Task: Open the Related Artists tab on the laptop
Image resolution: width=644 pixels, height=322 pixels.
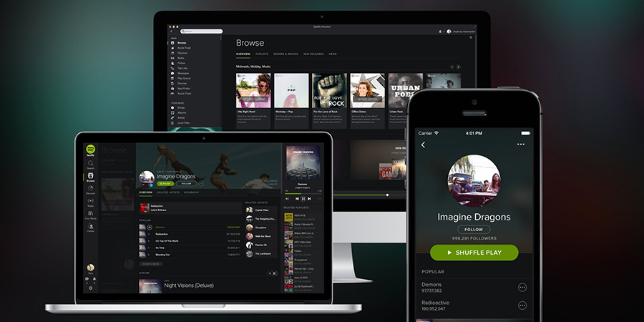Action: 168,193
